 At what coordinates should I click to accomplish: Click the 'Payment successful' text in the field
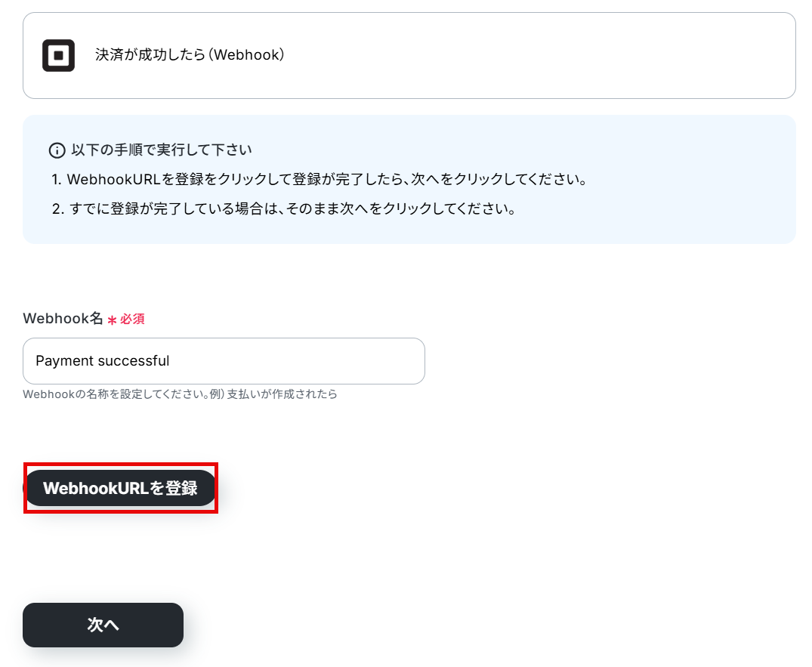pyautogui.click(x=103, y=361)
